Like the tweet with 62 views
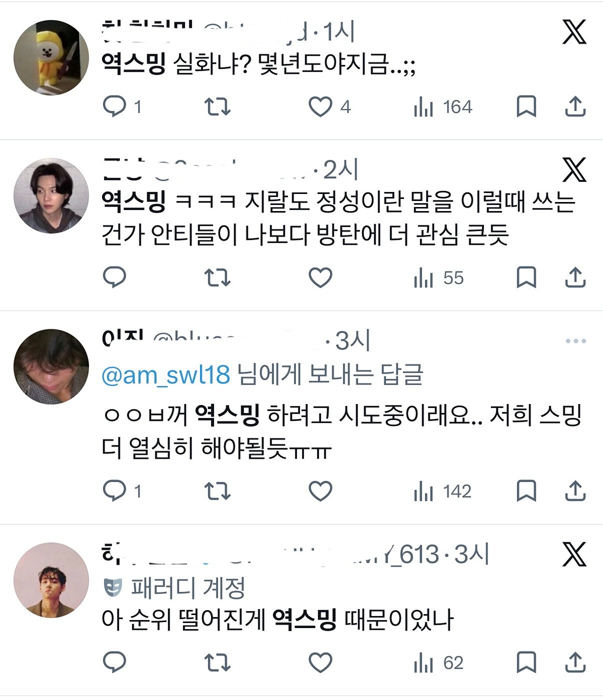Image resolution: width=603 pixels, height=700 pixels. click(320, 663)
